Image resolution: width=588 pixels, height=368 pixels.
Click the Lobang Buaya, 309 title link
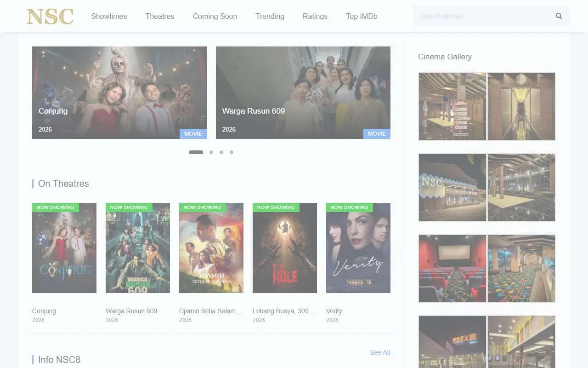[x=284, y=311]
